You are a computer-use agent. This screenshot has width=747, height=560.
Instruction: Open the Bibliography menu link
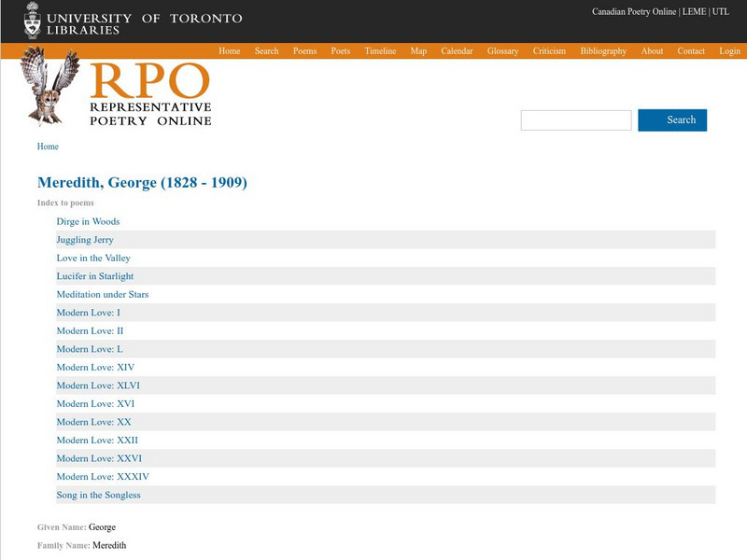coord(603,51)
